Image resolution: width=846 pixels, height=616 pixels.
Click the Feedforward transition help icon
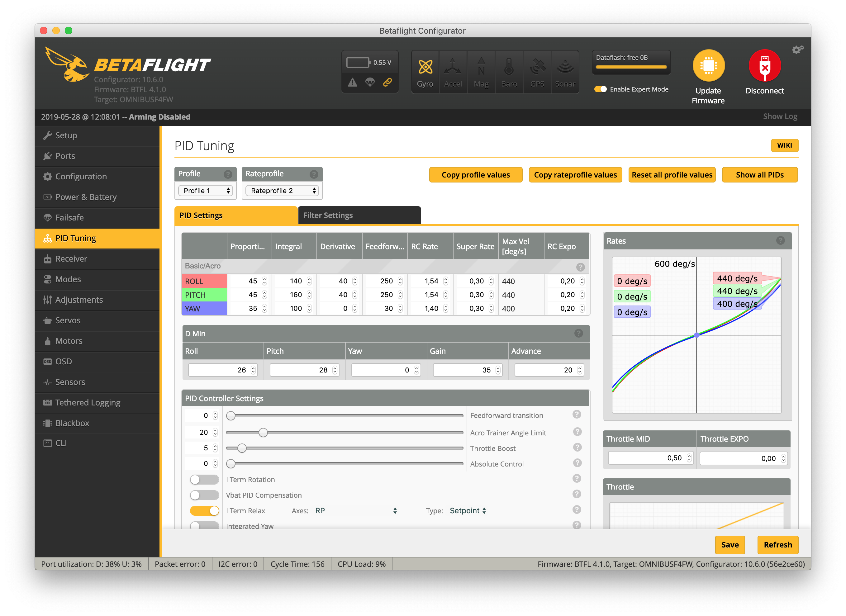coord(577,415)
